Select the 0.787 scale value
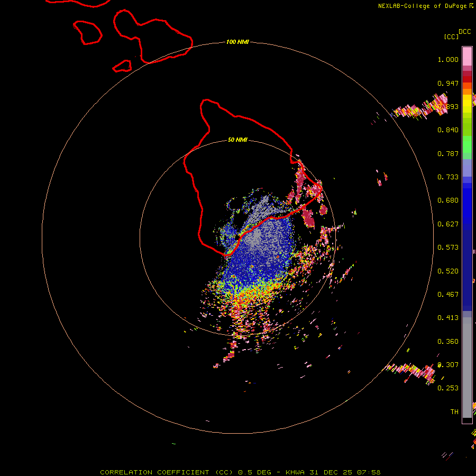 click(448, 153)
